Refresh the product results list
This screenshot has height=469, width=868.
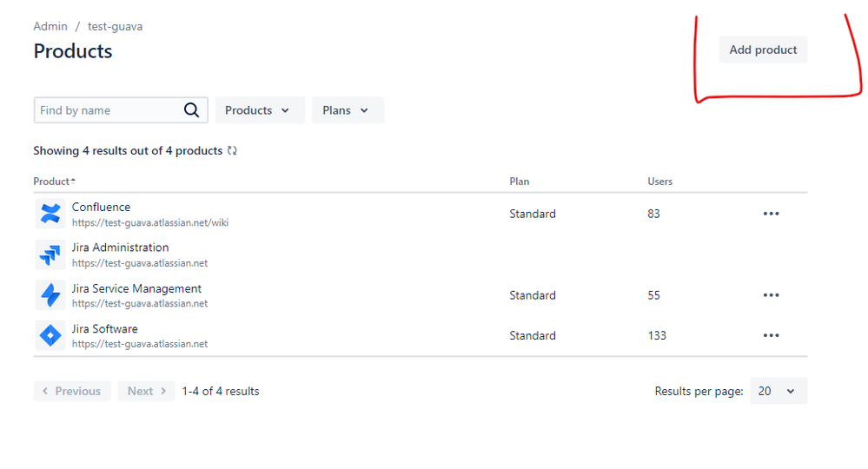[x=232, y=151]
